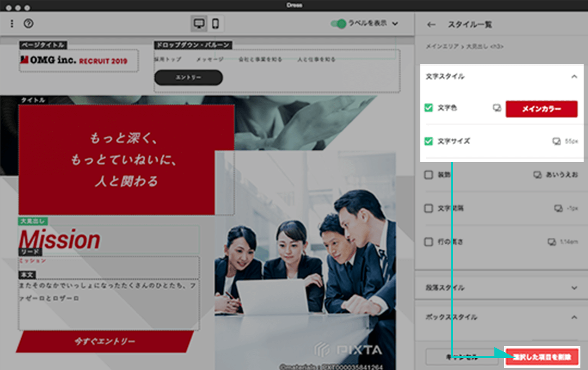The height and width of the screenshot is (370, 588).
Task: Click the device icon next to 文字色
Action: (x=497, y=108)
